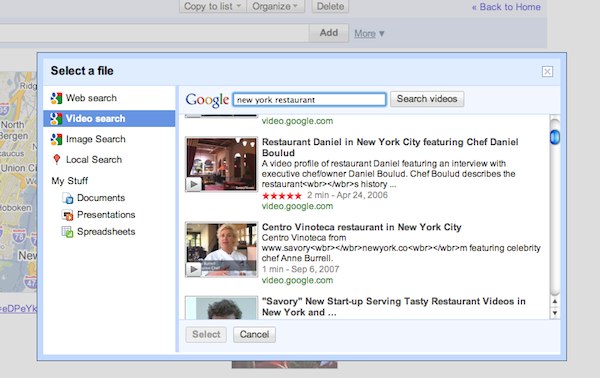Open the "Savory" New Start-up video title

coord(393,307)
